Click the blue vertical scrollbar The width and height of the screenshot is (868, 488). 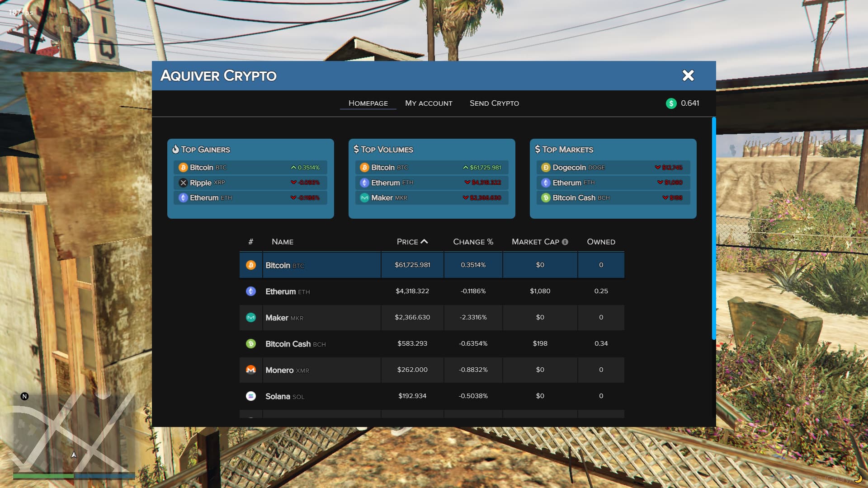[714, 228]
